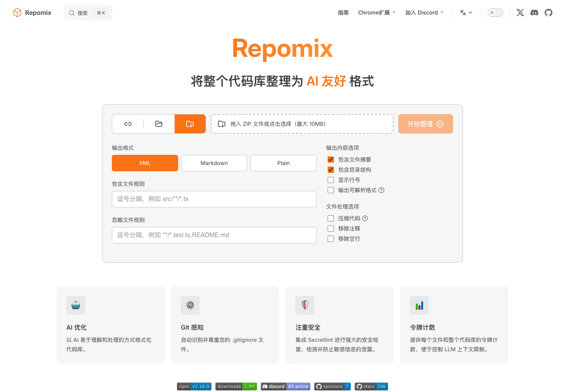The height and width of the screenshot is (392, 565).
Task: Focus the 包含文件规则 input field
Action: [214, 199]
